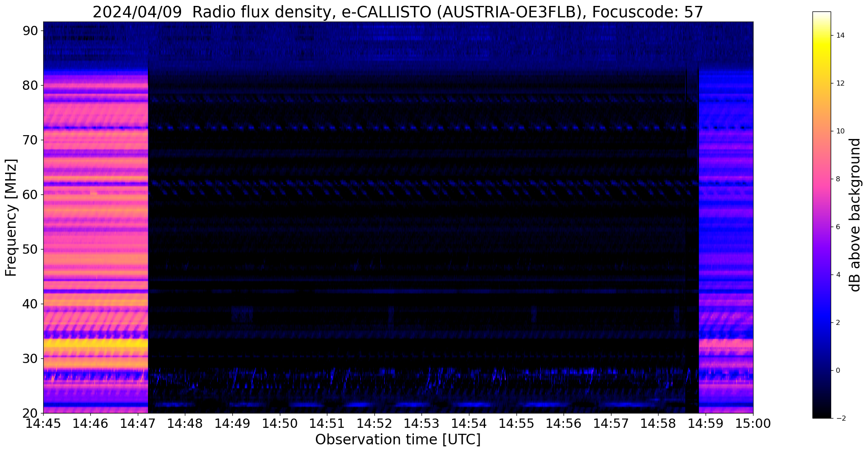Screen dimensions: 868x452
Task: Click the 50 MHz frequency tick label
Action: 30,249
